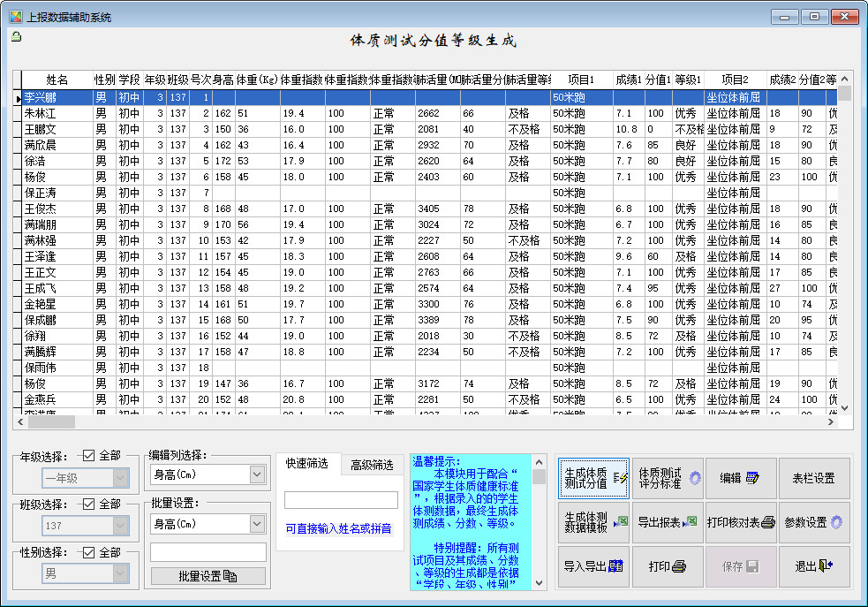Click the table's scroll-down arrow
This screenshot has width=868, height=607.
tap(845, 409)
